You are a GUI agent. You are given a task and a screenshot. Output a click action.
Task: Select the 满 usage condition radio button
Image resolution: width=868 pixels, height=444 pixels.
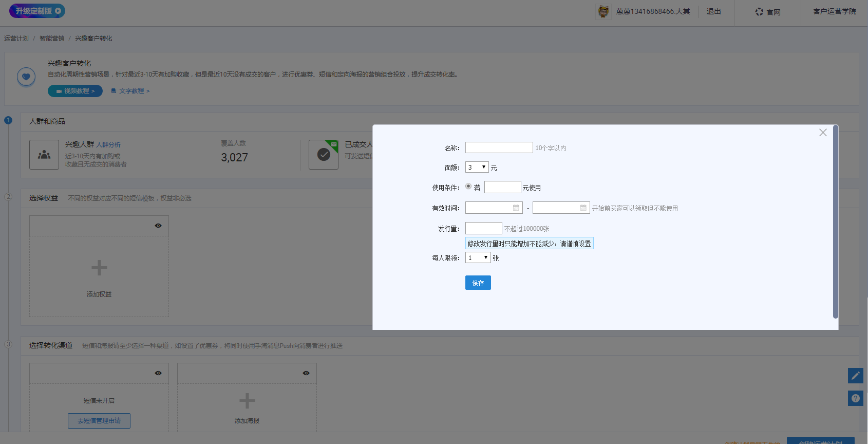pyautogui.click(x=468, y=187)
